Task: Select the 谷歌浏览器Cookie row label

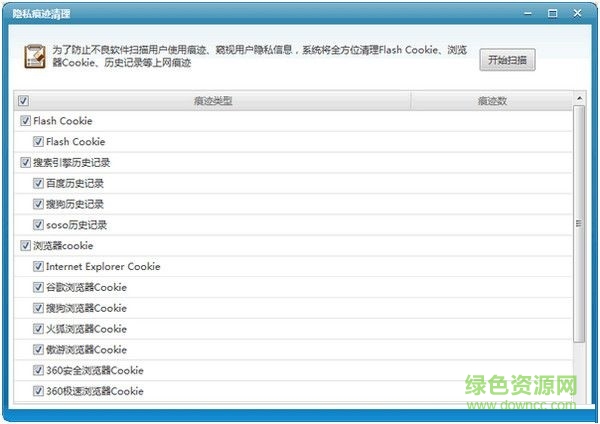Action: point(86,287)
